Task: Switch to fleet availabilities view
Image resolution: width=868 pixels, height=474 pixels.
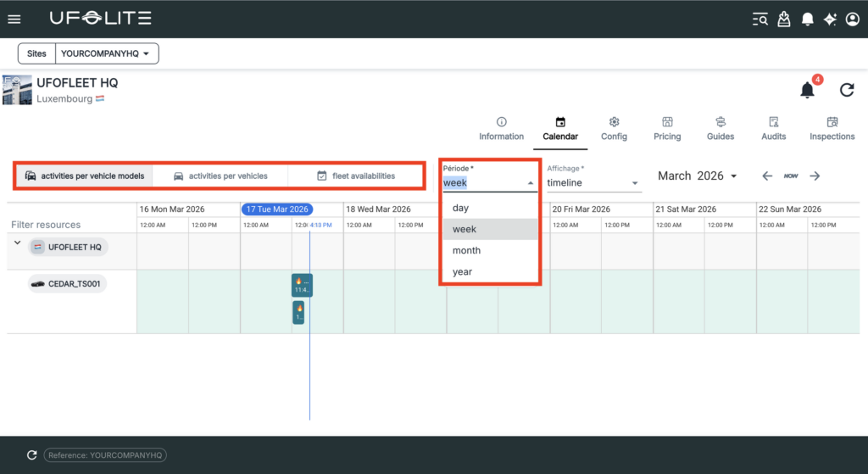Action: [355, 176]
